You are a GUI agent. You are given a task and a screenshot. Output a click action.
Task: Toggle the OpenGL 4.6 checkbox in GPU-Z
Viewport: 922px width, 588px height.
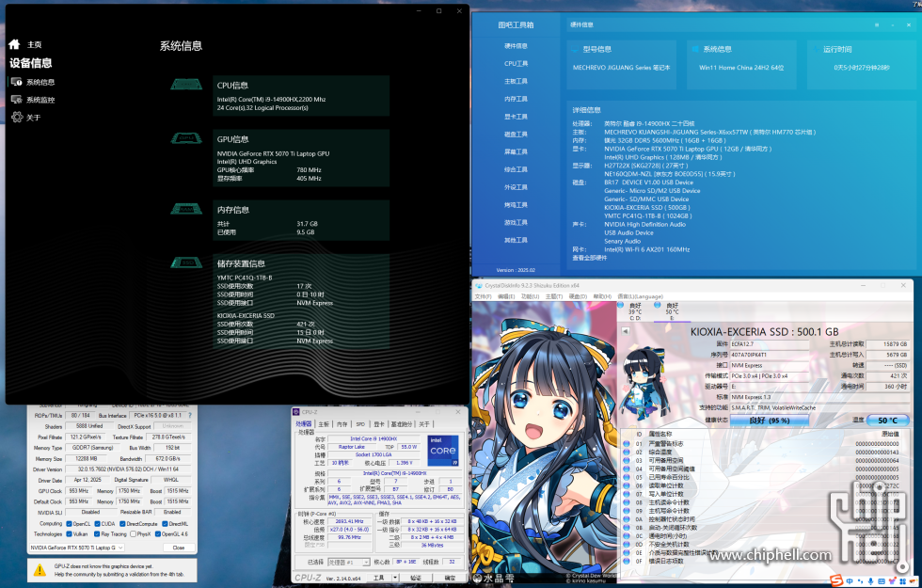158,534
